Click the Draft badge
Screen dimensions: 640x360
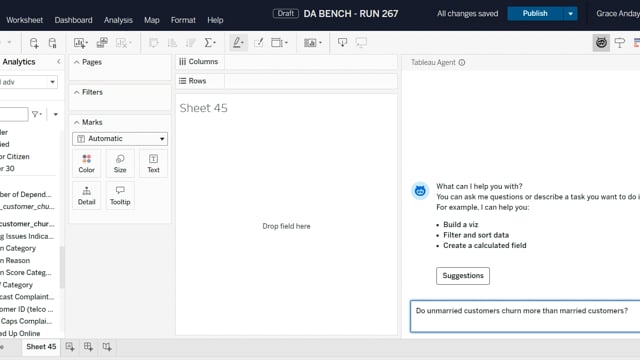point(285,13)
